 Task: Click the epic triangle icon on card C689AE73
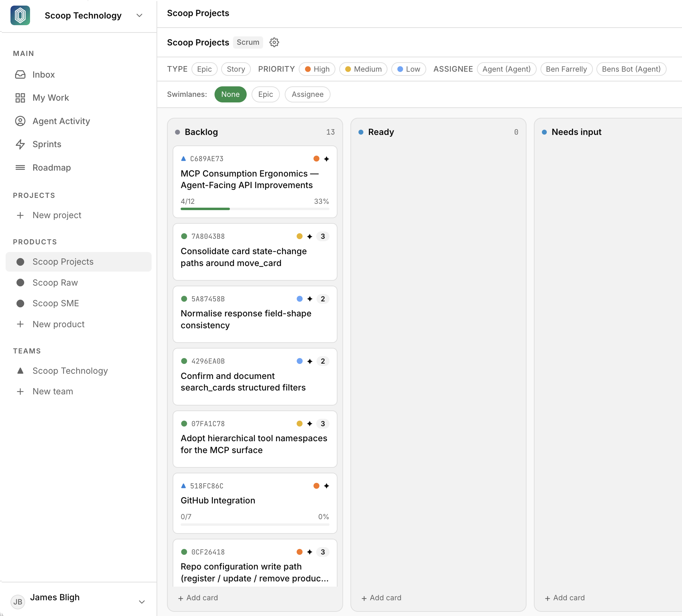(x=183, y=159)
